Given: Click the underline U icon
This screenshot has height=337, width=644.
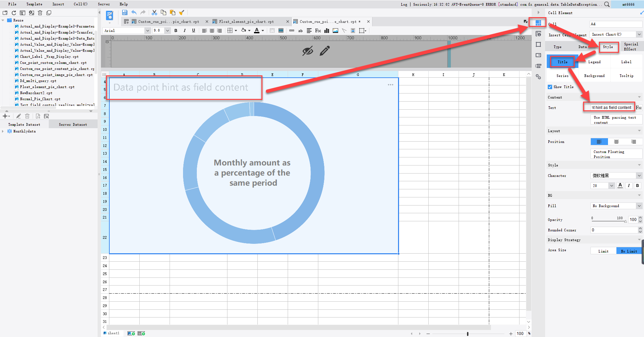Looking at the screenshot, I should pos(193,31).
